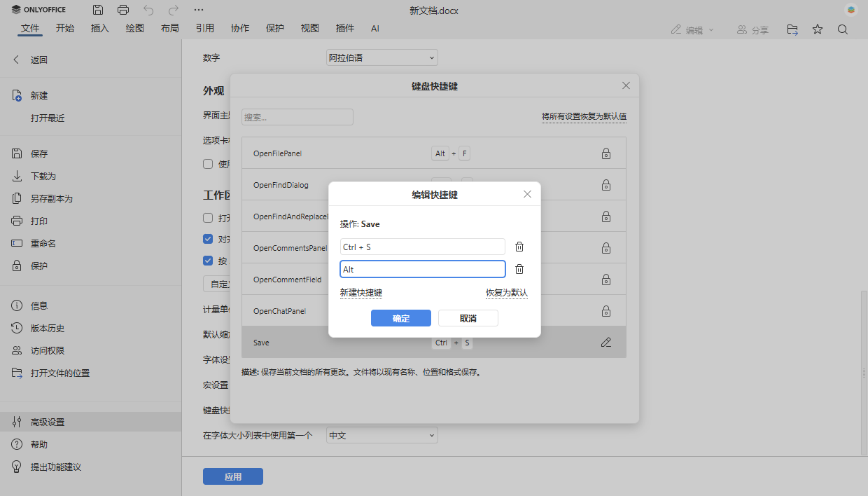The image size is (868, 496).
Task: Open the 中文 font size list dropdown
Action: pos(381,435)
